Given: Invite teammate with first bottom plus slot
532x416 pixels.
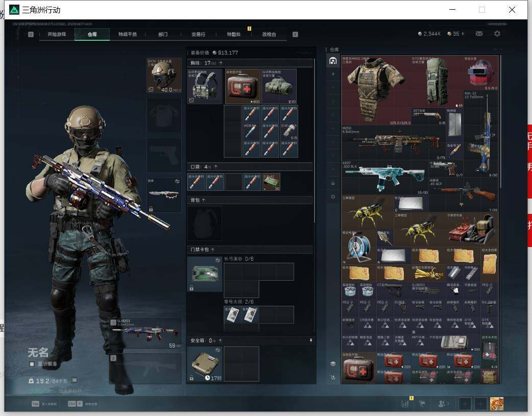Looking at the screenshot, I should (465, 404).
